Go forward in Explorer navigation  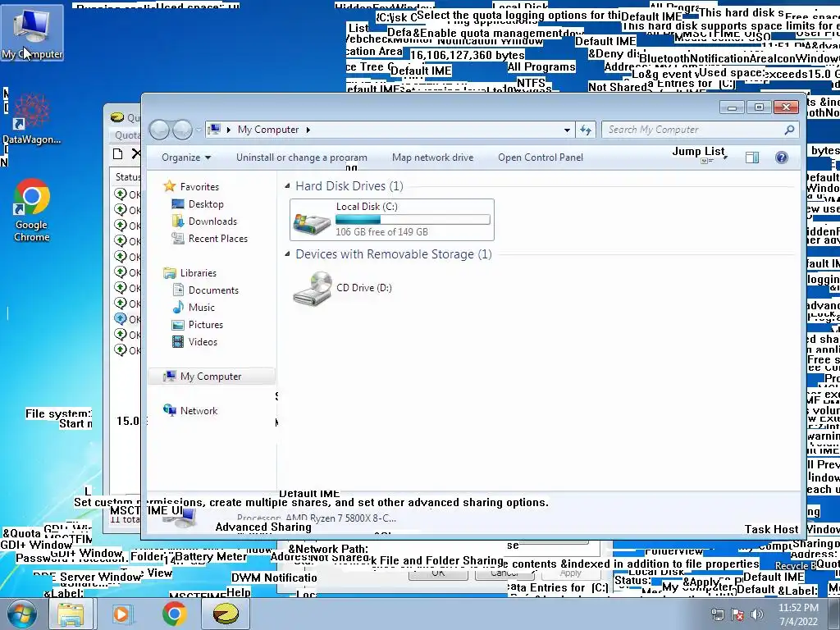click(182, 130)
